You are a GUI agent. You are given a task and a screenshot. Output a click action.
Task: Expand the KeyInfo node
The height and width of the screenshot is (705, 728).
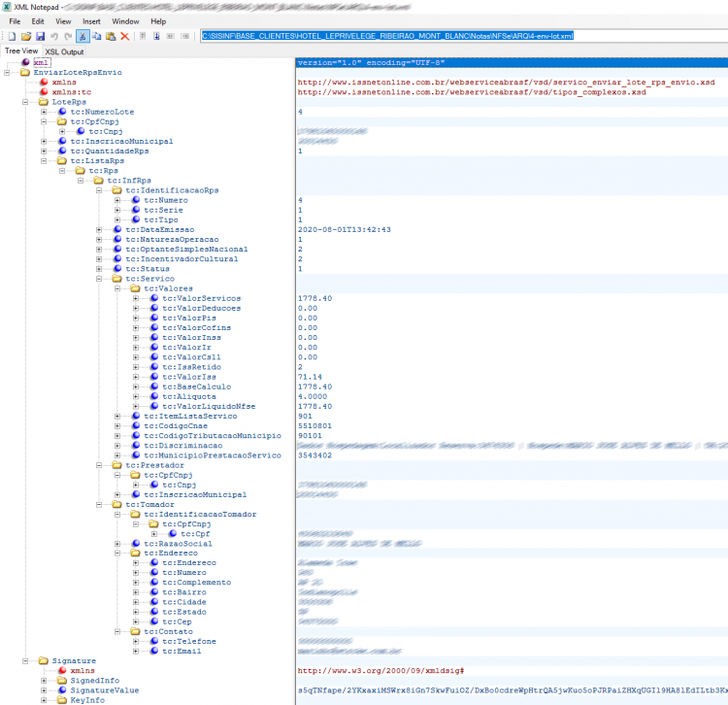click(x=44, y=700)
